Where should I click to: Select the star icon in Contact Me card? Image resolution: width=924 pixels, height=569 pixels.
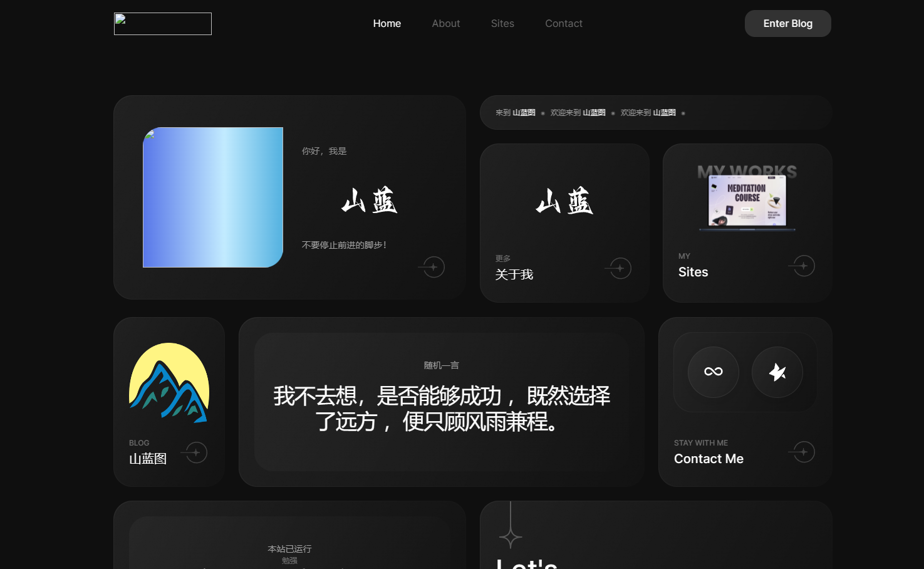[777, 372]
